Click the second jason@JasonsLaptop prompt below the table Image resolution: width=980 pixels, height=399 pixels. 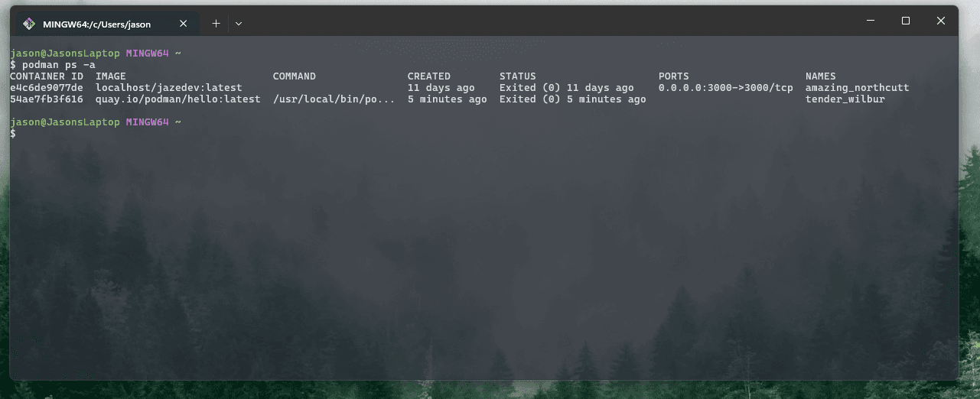click(x=65, y=122)
